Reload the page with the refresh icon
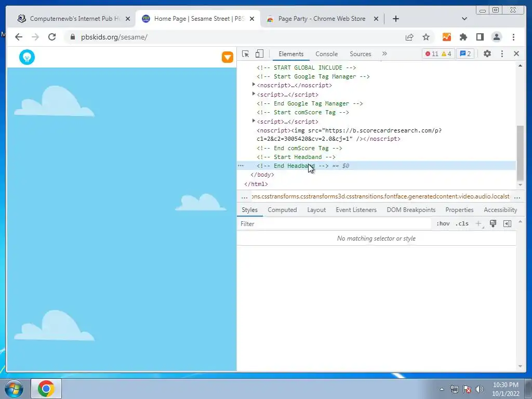The width and height of the screenshot is (532, 399). coord(52,37)
